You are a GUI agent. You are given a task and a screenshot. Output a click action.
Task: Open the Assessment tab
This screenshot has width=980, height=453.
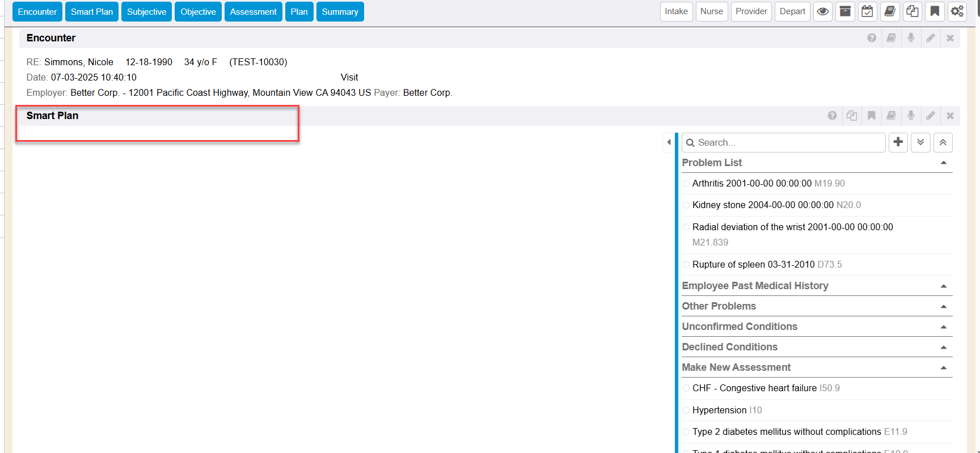point(253,11)
